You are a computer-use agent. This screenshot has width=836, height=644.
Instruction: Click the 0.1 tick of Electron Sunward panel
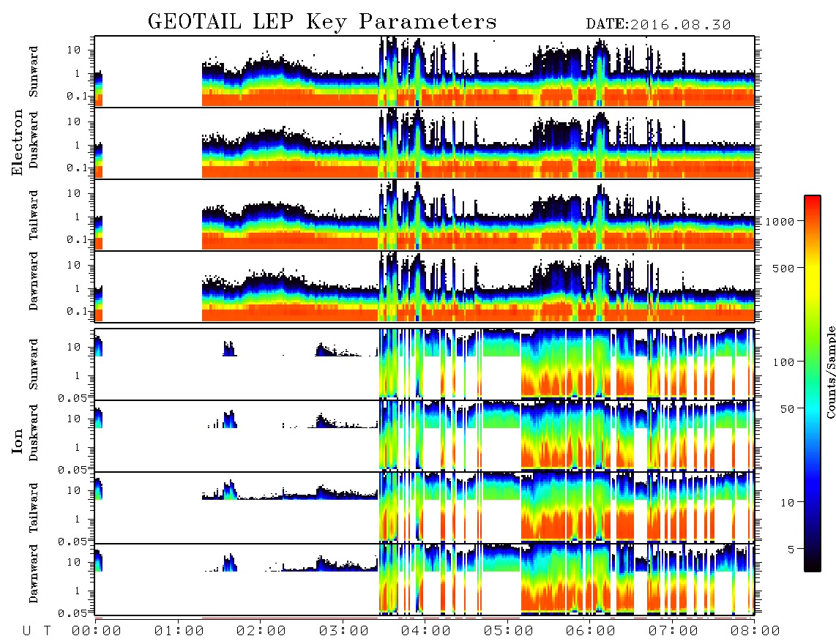pos(77,96)
